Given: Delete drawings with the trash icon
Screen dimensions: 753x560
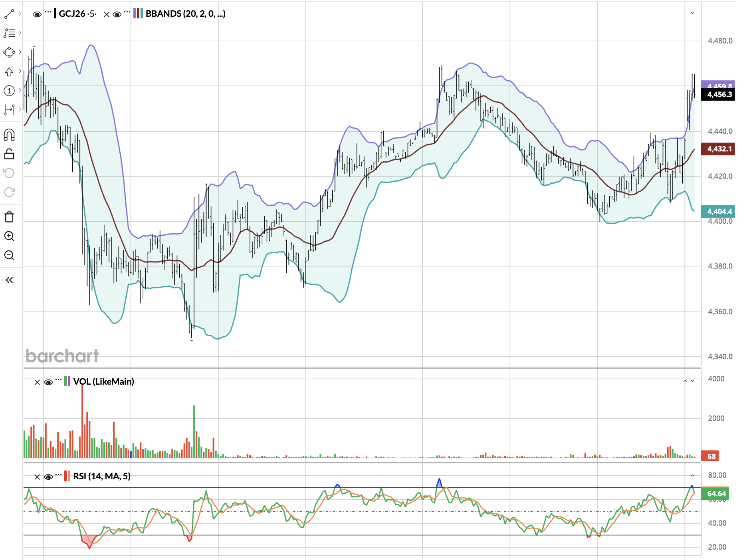Looking at the screenshot, I should [9, 217].
